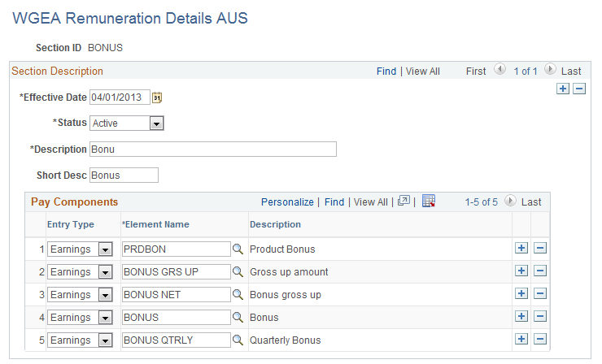Image resolution: width=602 pixels, height=364 pixels.
Task: Add row after row 4 Bonus
Action: click(521, 316)
